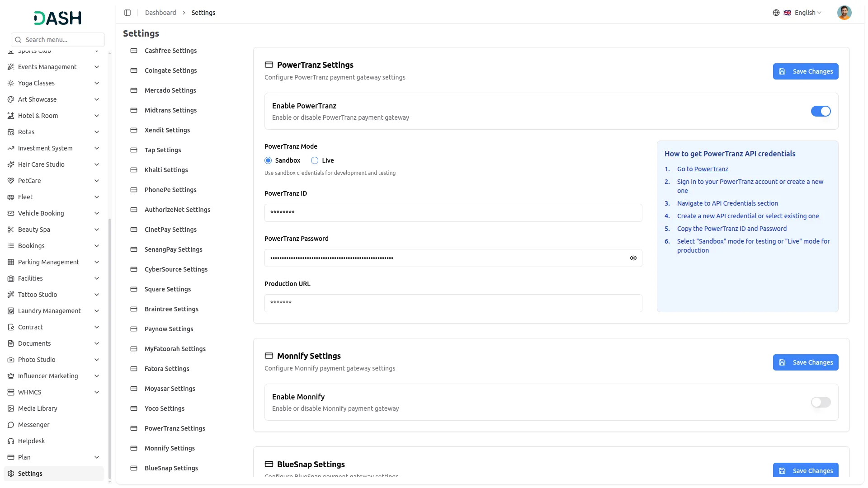
Task: Expand the Fleet menu chevron
Action: tap(97, 197)
